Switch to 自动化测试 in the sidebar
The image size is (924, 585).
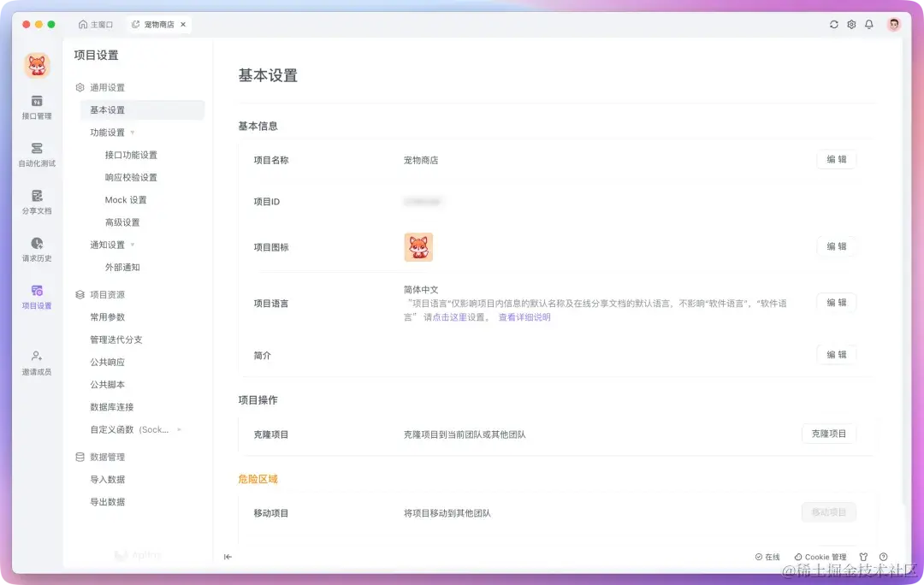(x=36, y=154)
